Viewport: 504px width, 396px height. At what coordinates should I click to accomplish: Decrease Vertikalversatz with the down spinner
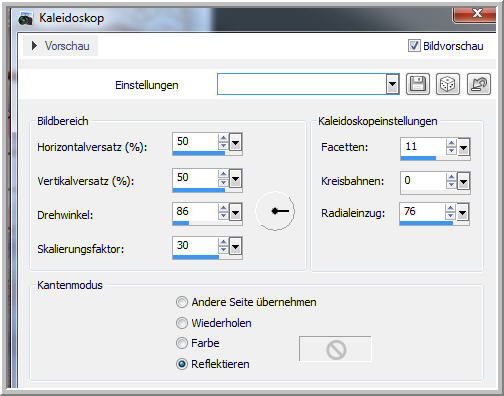pyautogui.click(x=223, y=183)
